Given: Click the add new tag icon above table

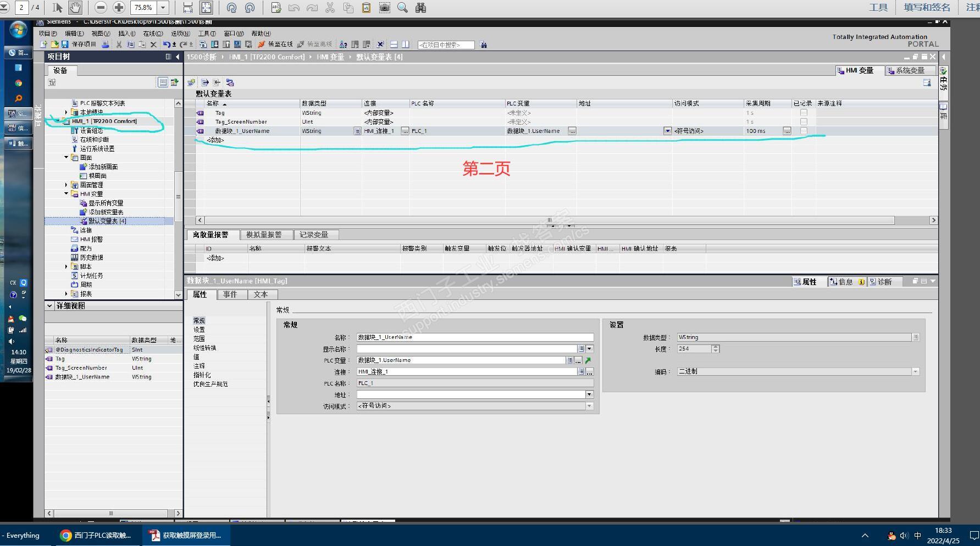Looking at the screenshot, I should tap(191, 82).
